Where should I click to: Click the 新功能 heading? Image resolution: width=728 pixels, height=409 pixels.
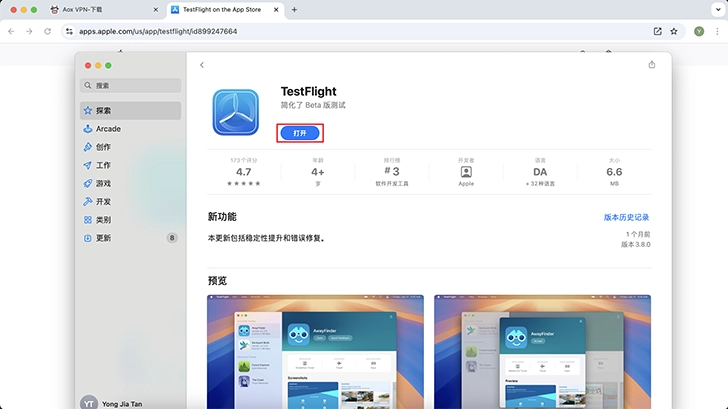(x=222, y=217)
